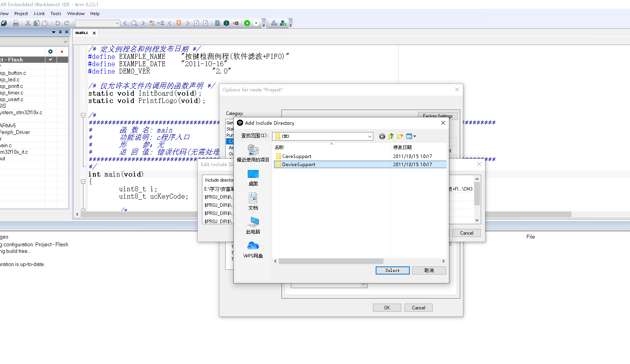Open the Tools menu
This screenshot has height=364, width=630.
(x=56, y=14)
